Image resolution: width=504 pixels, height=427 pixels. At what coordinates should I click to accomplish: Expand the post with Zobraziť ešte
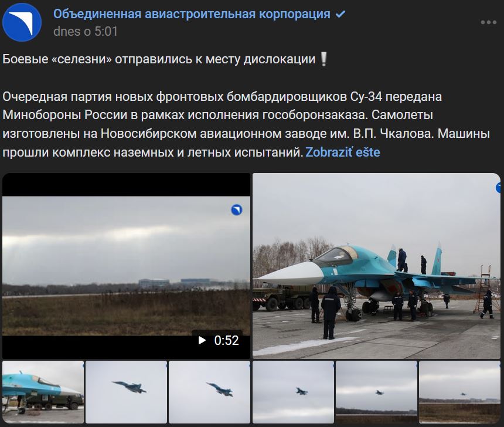(343, 152)
